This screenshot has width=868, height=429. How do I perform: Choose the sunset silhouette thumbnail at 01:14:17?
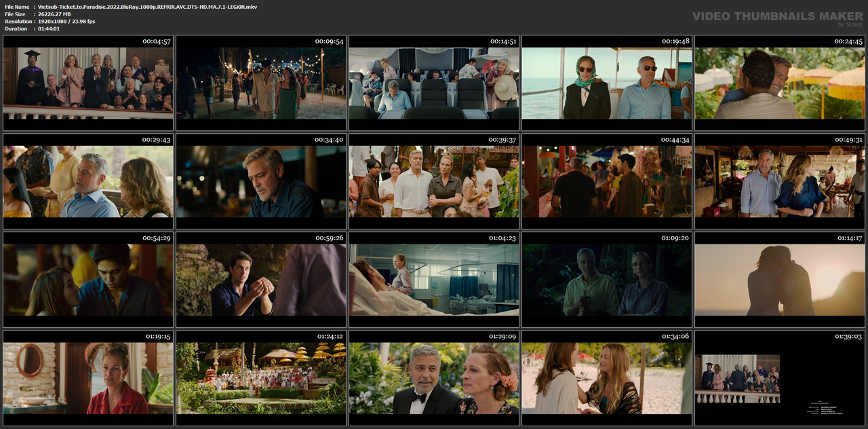pos(780,280)
